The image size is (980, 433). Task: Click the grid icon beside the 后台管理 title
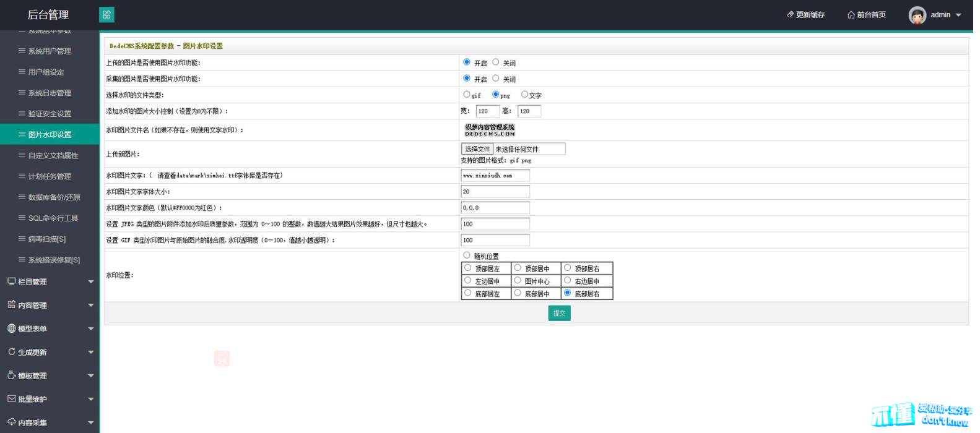tap(106, 15)
